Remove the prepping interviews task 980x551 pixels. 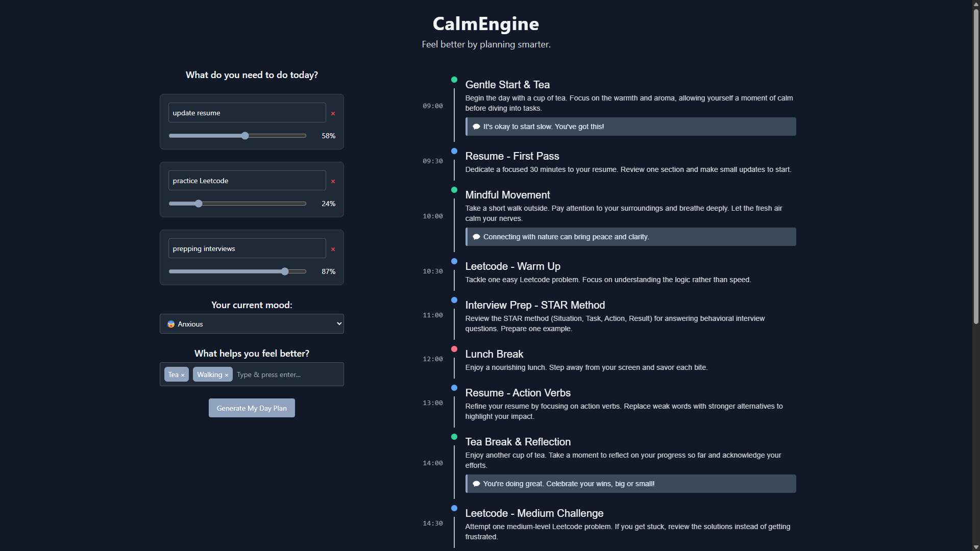(x=333, y=249)
